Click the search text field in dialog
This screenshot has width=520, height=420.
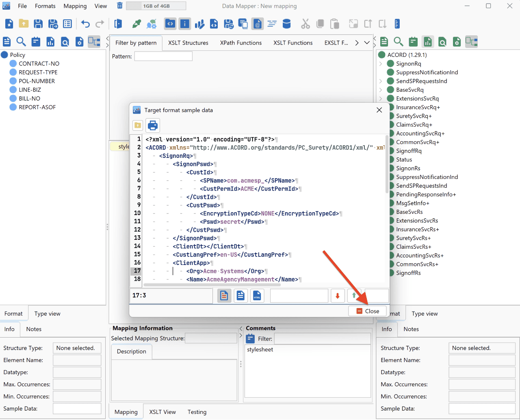(x=299, y=296)
